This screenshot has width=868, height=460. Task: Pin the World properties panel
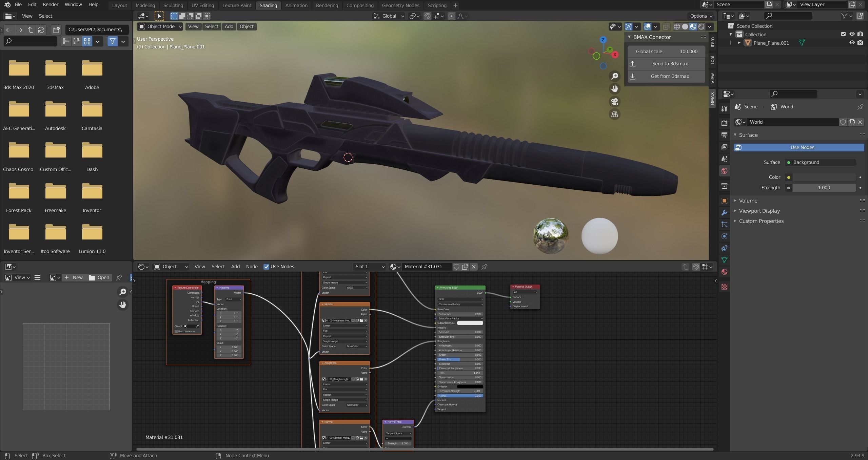(860, 107)
